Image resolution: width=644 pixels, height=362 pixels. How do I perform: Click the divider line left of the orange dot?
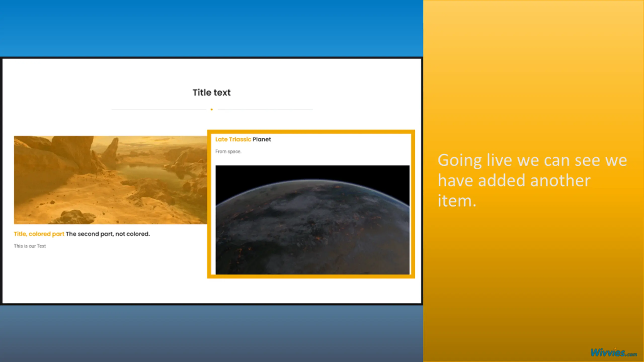point(158,109)
